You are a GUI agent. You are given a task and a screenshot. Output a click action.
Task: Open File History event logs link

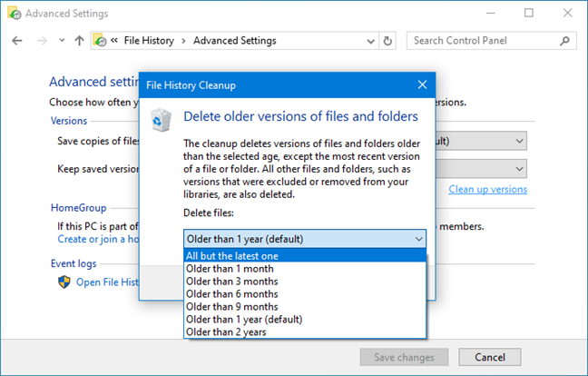pyautogui.click(x=107, y=282)
